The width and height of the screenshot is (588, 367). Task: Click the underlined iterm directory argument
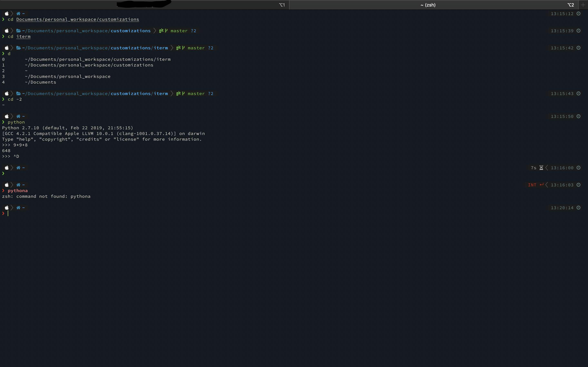23,36
